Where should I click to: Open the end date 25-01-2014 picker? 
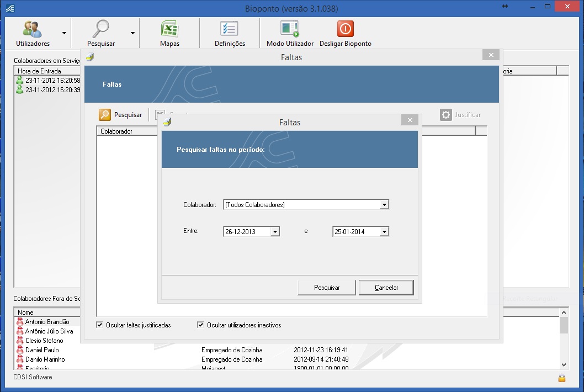tap(384, 232)
